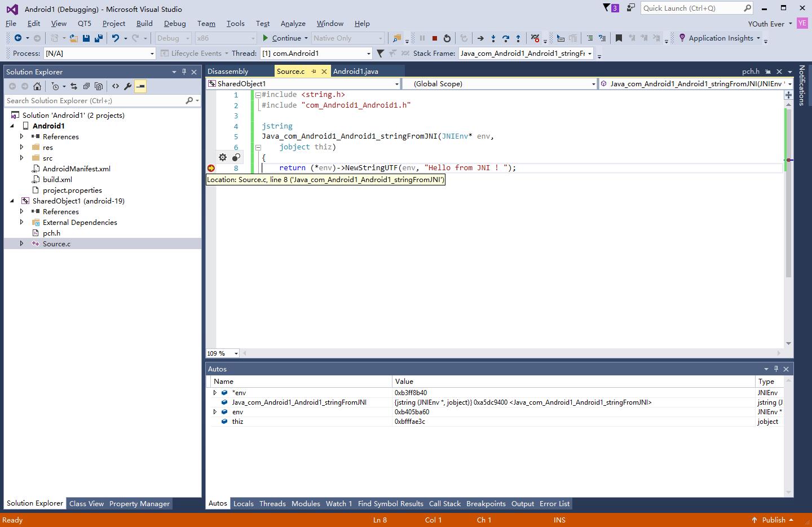Viewport: 812px width, 527px height.
Task: Click the Save floppy disk icon
Action: point(86,38)
